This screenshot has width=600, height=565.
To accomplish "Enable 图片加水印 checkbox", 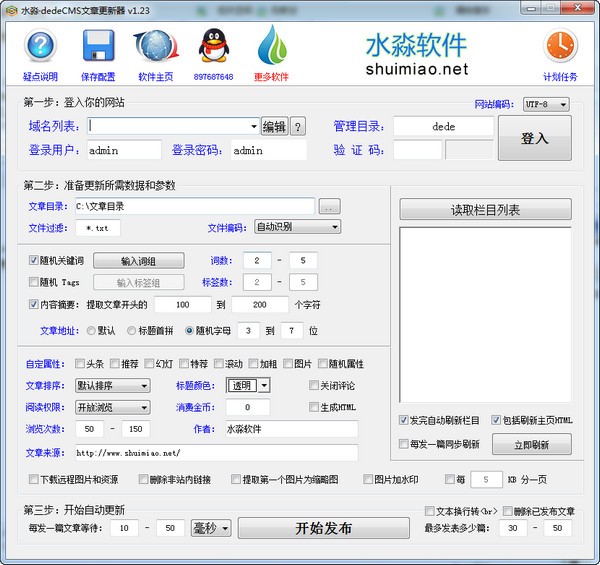I will tap(368, 479).
